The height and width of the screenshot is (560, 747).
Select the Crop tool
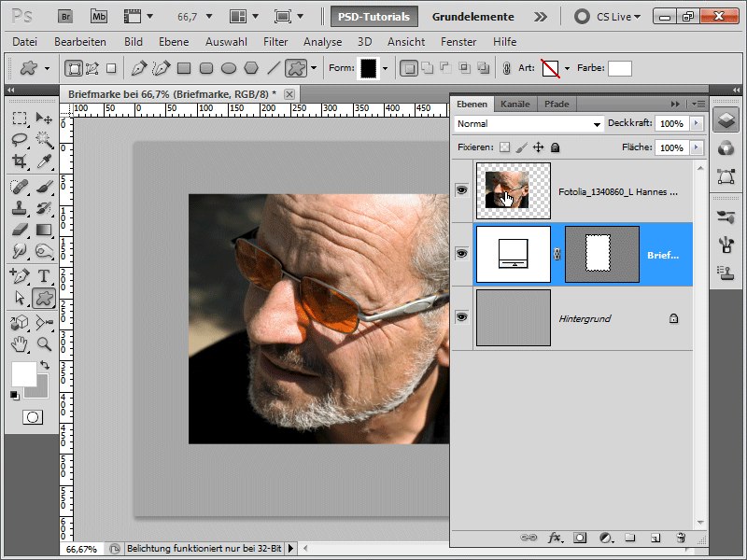pyautogui.click(x=20, y=161)
